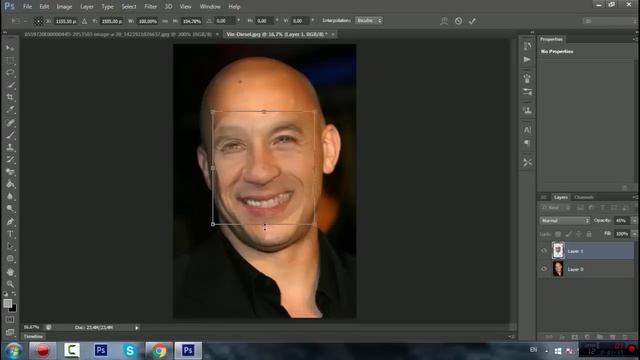Screen dimensions: 640x360
Task: Select the Crop tool
Action: (x=10, y=97)
